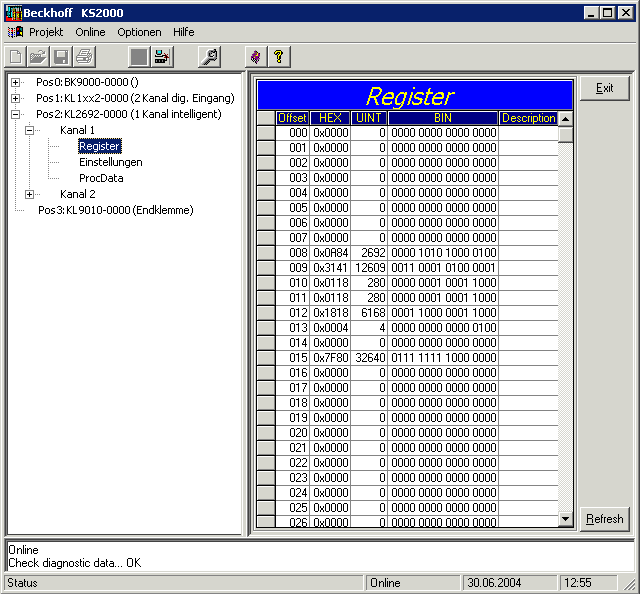Select Pos3: KL9010-0000 (Endklemme)
Viewport: 640px width, 594px height.
116,210
